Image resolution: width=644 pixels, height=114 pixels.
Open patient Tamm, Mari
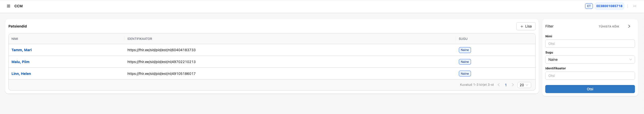pos(22,50)
